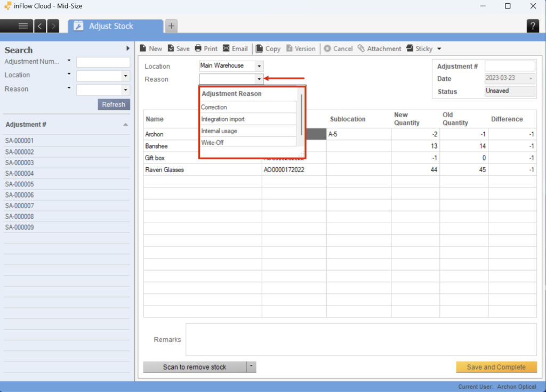Image resolution: width=546 pixels, height=392 pixels.
Task: Click Save and Complete
Action: pos(496,367)
